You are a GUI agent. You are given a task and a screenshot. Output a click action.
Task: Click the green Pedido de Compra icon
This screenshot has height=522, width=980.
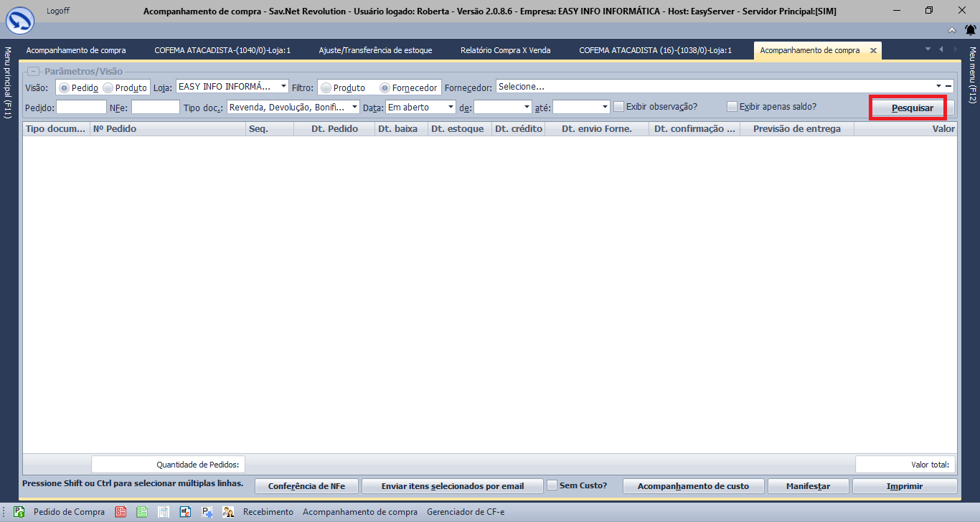coord(19,512)
